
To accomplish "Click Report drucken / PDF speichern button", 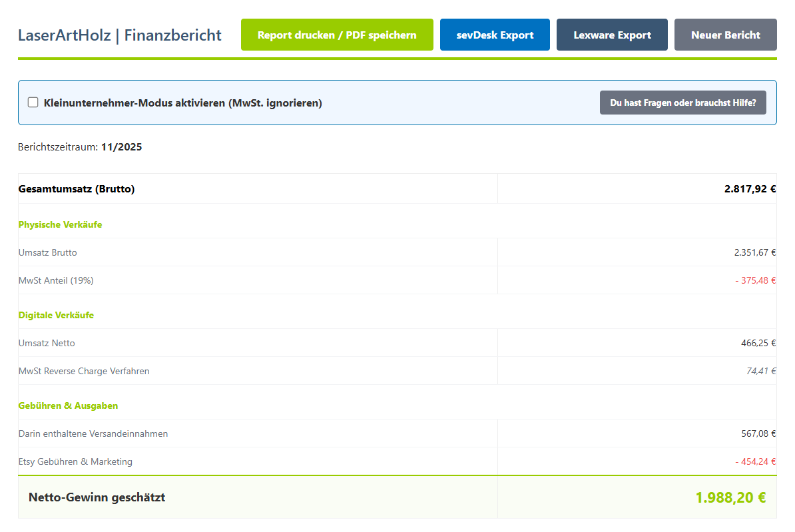I will pyautogui.click(x=337, y=34).
